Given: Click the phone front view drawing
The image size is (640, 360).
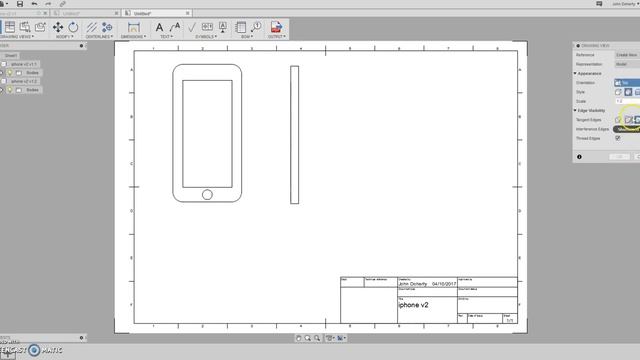Looking at the screenshot, I should (207, 133).
